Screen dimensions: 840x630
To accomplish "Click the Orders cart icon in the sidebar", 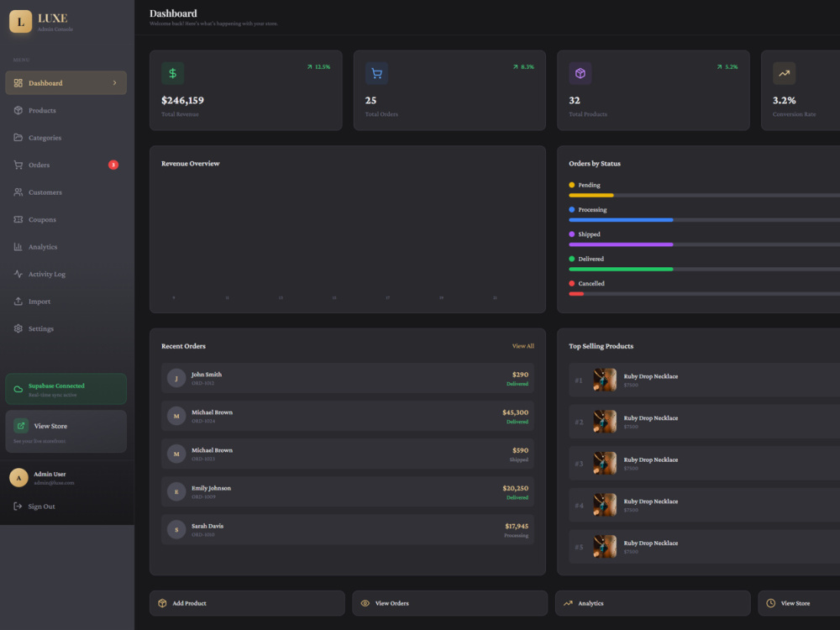I will [18, 165].
